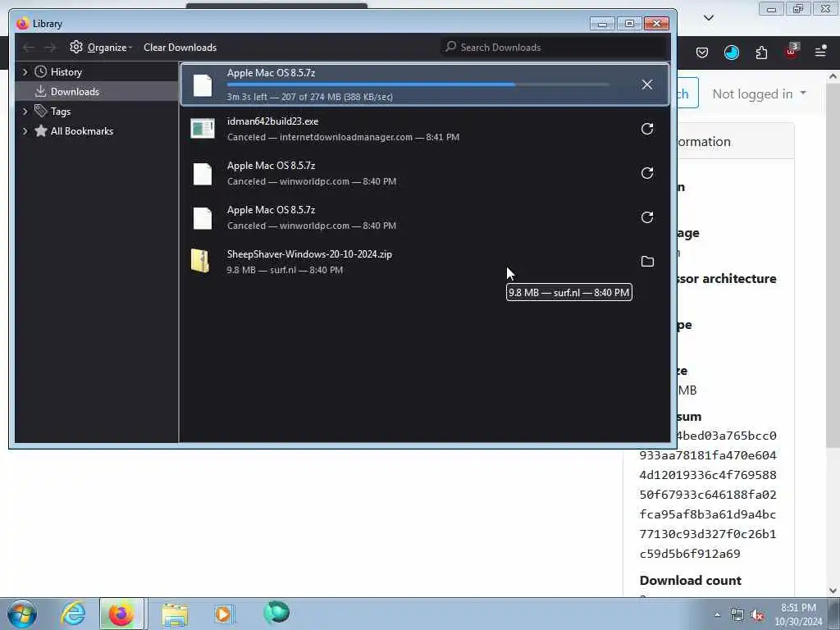Image resolution: width=840 pixels, height=630 pixels.
Task: Select Tags in the Library sidebar
Action: coord(61,112)
